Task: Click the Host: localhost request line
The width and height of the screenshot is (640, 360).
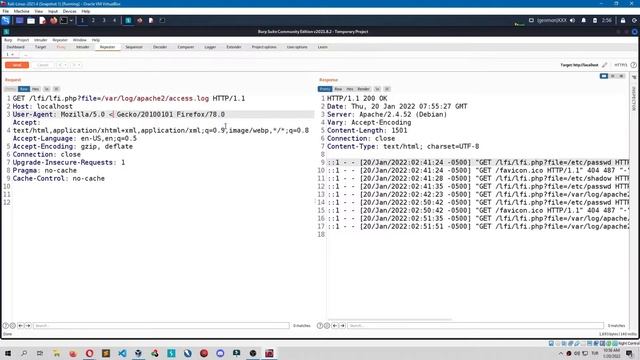Action: click(42, 106)
